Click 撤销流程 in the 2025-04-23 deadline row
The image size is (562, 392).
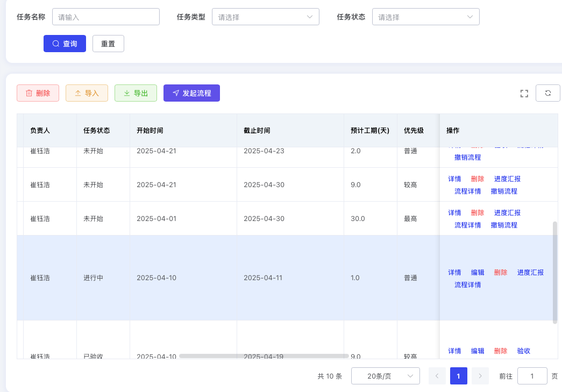click(468, 158)
